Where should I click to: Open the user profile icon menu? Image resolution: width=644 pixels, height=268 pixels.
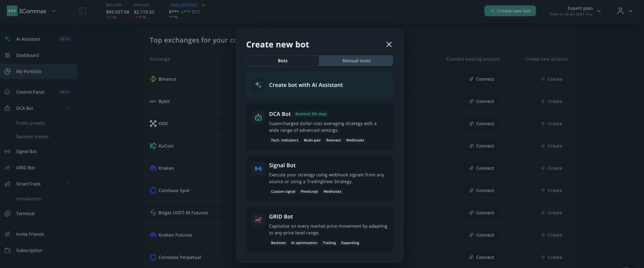(620, 11)
